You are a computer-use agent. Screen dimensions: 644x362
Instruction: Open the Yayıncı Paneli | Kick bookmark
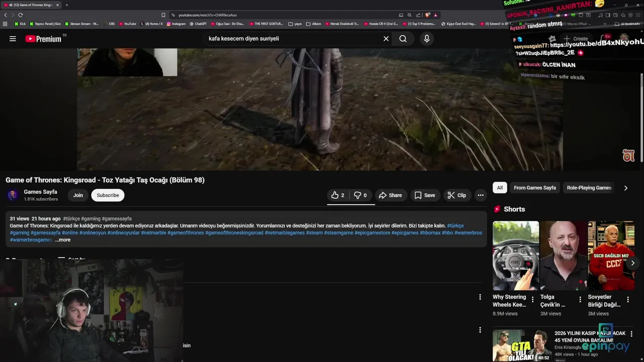tap(45, 24)
